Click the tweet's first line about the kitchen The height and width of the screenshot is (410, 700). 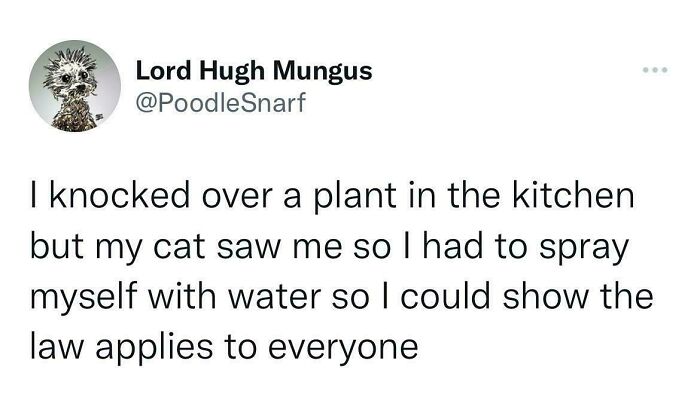point(332,197)
